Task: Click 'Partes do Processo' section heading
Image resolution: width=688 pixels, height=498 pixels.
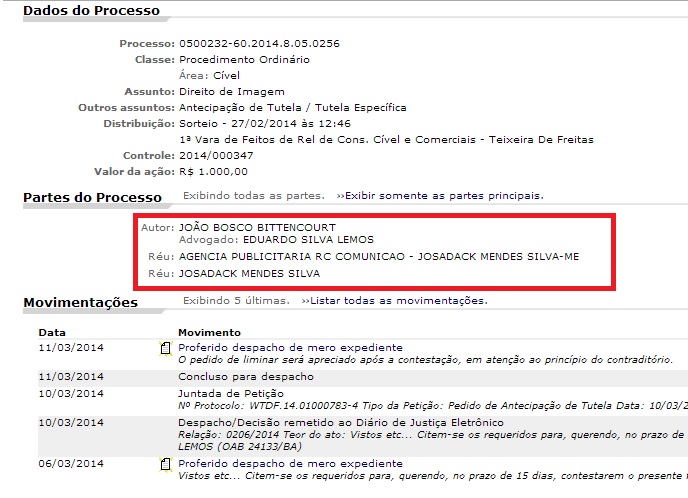Action: coord(92,197)
